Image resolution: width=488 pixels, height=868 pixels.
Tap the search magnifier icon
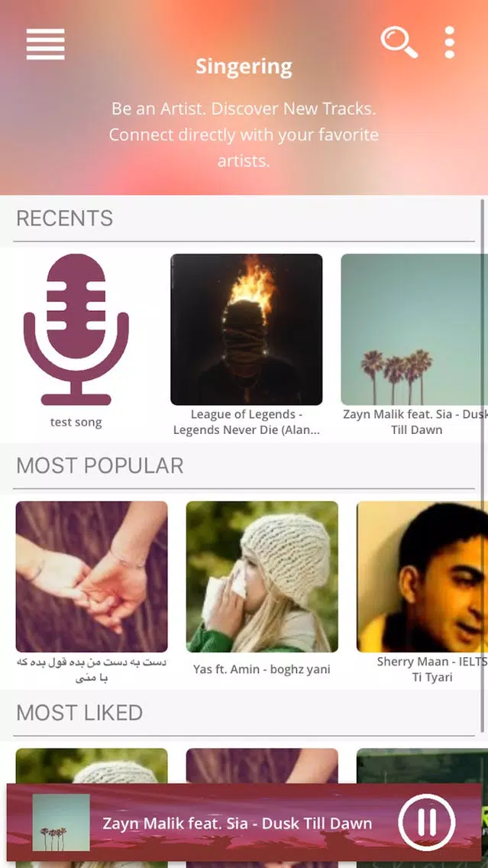399,41
